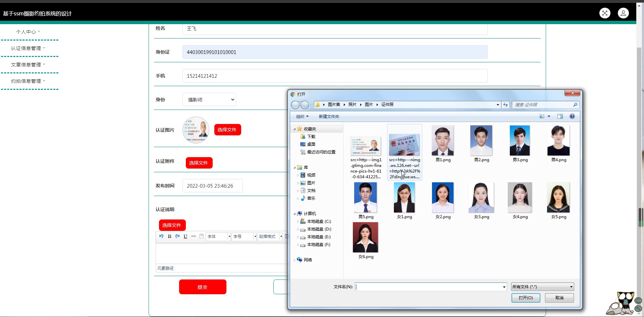Click the fullscreen expand icon in the header
Screen dimensions: 644x317
click(x=605, y=13)
